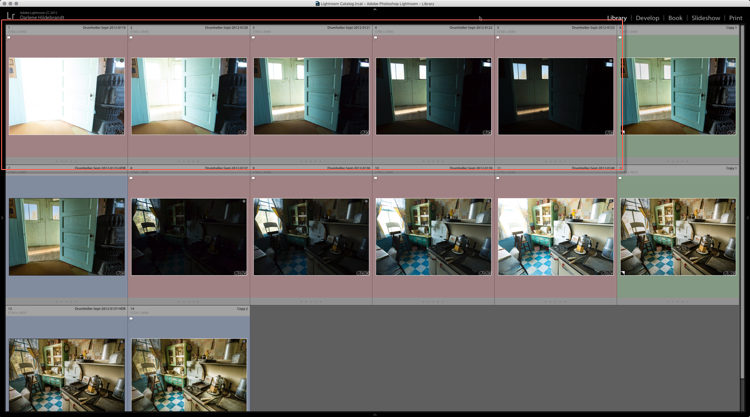Image resolution: width=750 pixels, height=417 pixels.
Task: Collapse the top module picker panel arrow
Action: 375,9
